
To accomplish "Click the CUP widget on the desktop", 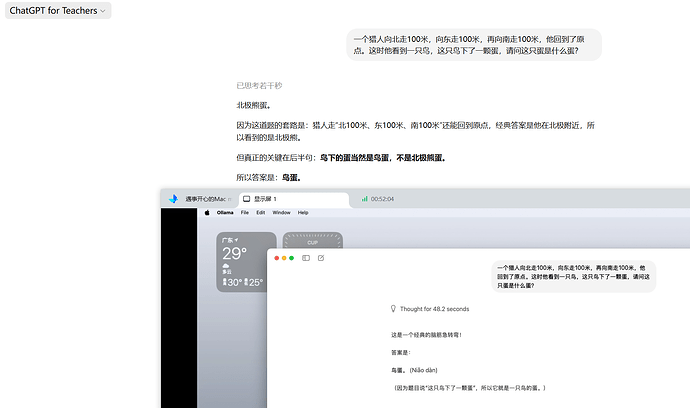I will pyautogui.click(x=312, y=240).
